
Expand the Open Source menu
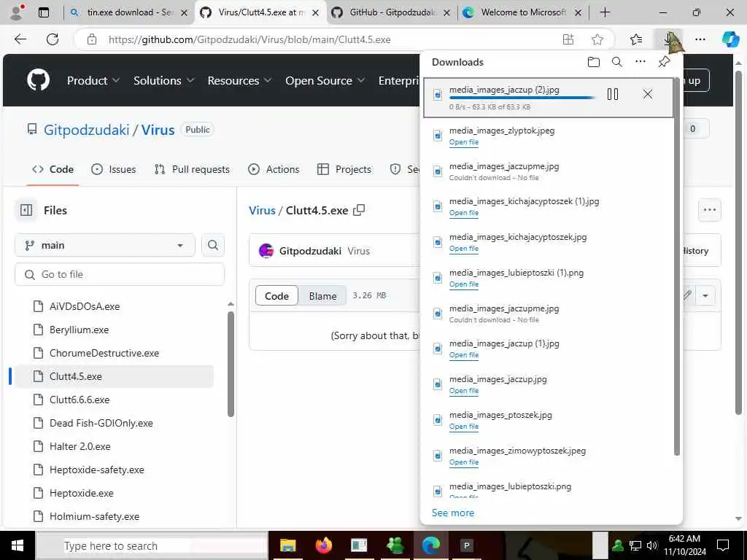pos(325,80)
